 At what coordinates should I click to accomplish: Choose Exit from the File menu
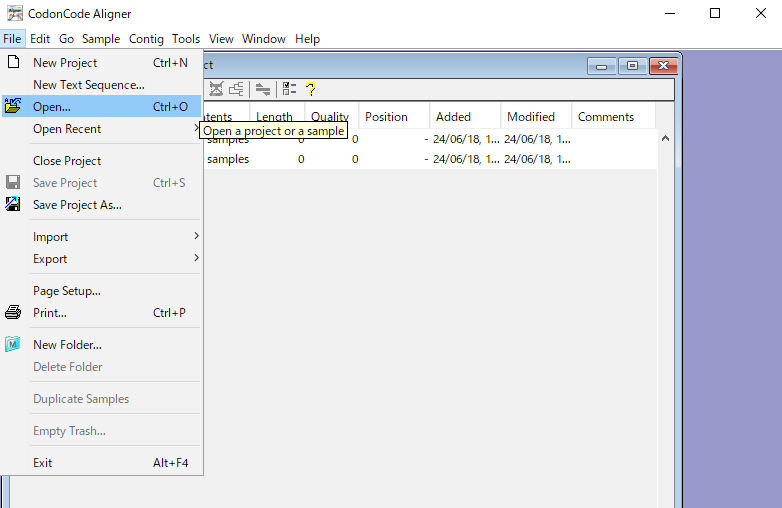[102, 463]
